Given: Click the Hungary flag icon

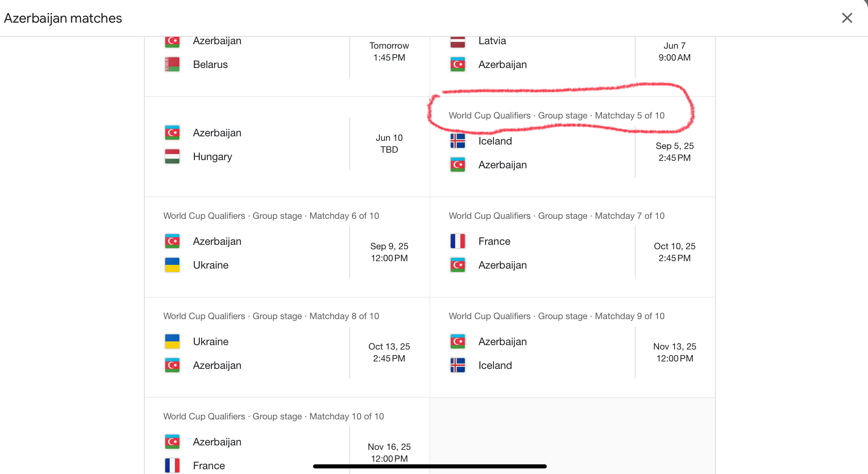Looking at the screenshot, I should (x=172, y=156).
